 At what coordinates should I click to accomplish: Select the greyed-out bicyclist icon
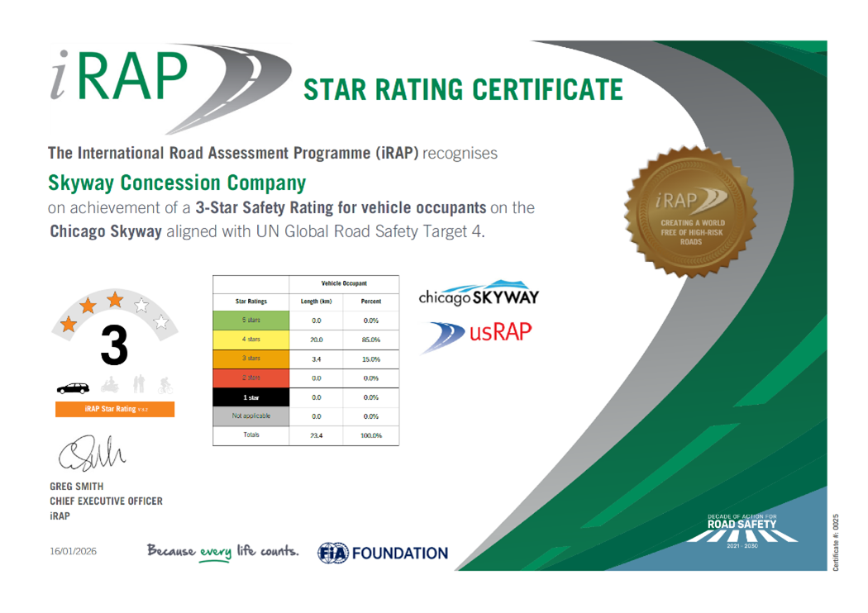pos(164,386)
